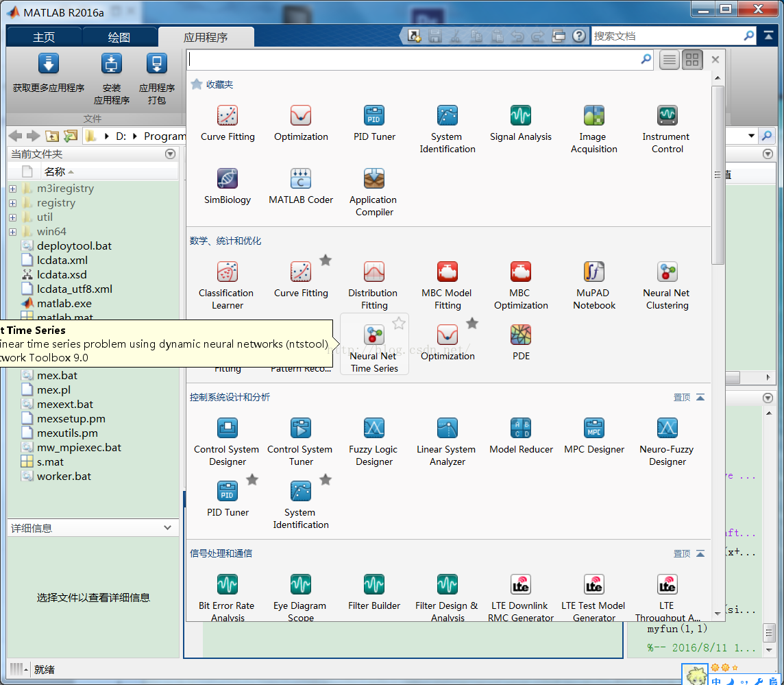Launch MuPAD Notebook

[594, 285]
